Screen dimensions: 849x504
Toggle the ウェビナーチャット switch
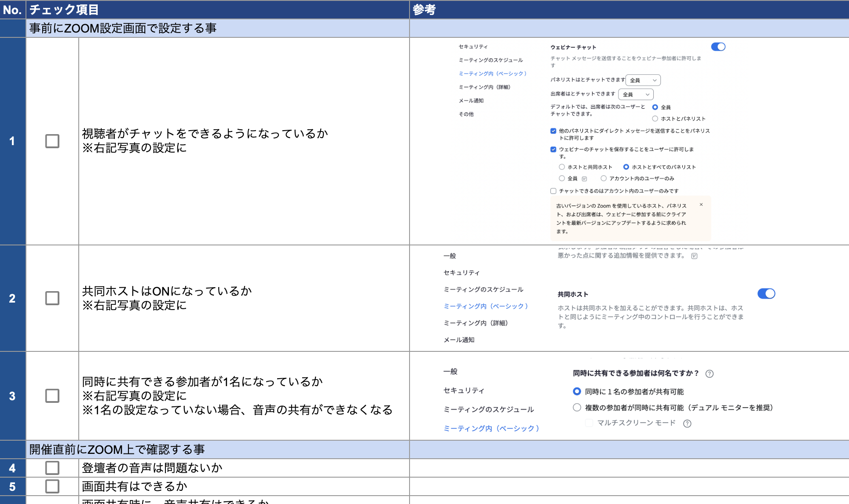tap(718, 47)
